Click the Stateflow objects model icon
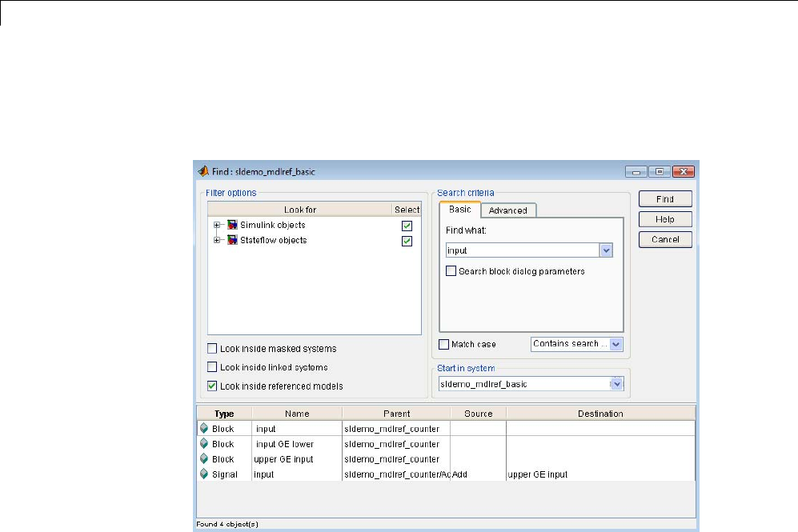 [232, 240]
